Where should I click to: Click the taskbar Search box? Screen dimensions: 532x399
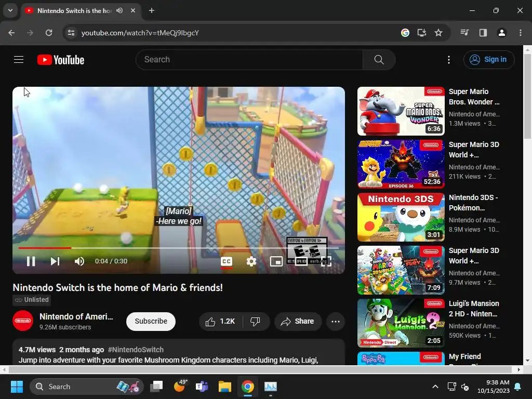click(x=87, y=387)
